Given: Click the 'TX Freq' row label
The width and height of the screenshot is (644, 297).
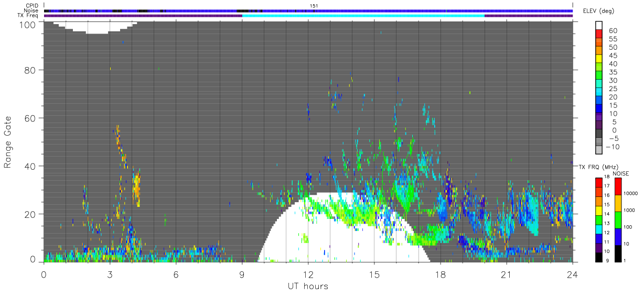Looking at the screenshot, I should [x=28, y=16].
